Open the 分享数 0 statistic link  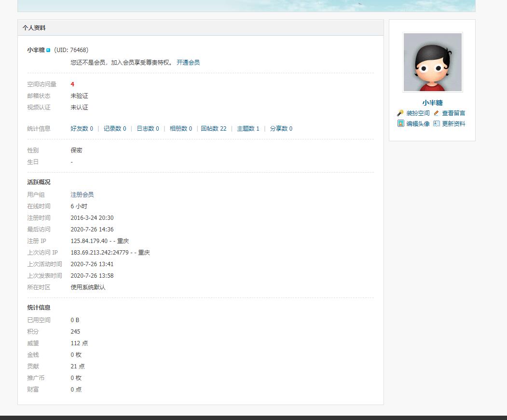tap(281, 128)
